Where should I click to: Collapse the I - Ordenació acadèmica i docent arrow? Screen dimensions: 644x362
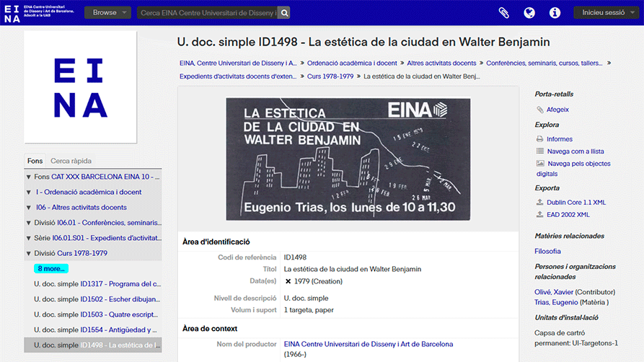[x=29, y=193]
